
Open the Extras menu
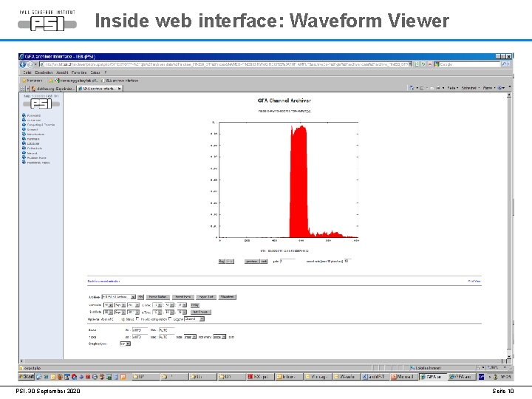tap(95, 72)
